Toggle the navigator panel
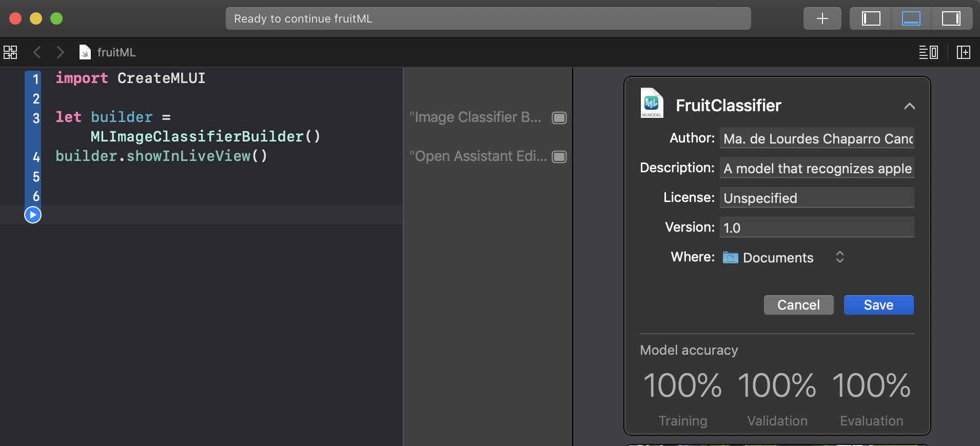Viewport: 980px width, 446px height. (x=871, y=18)
